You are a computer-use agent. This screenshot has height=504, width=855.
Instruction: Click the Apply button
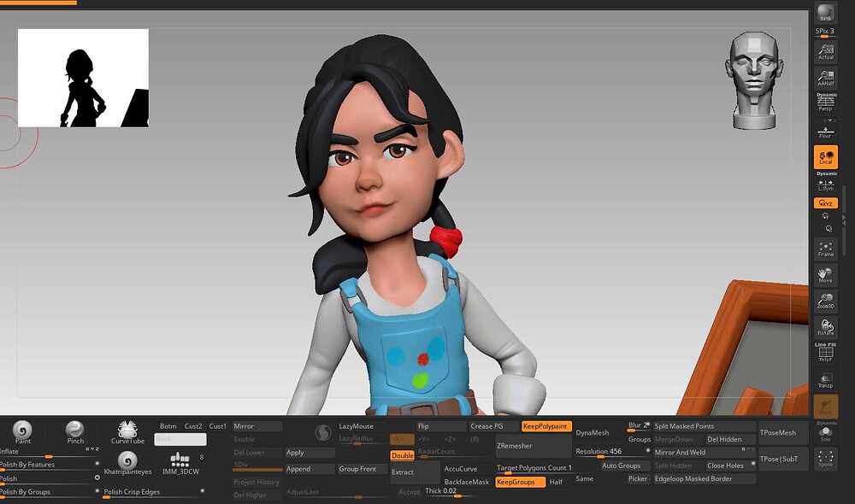pyautogui.click(x=310, y=453)
